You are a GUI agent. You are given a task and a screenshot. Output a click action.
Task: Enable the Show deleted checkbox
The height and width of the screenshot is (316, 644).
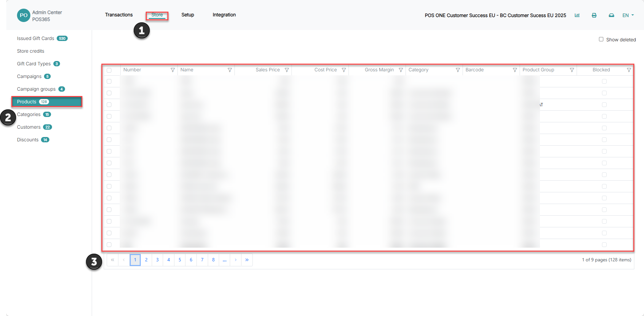[x=601, y=39]
